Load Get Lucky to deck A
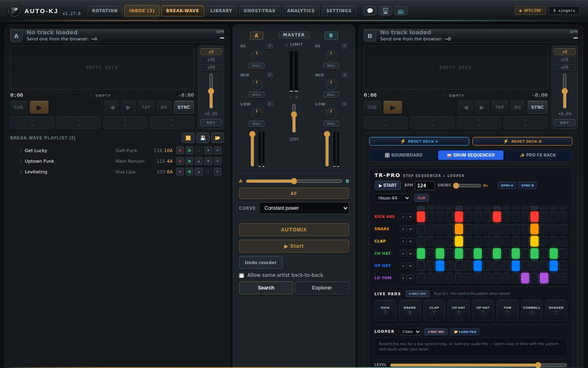This screenshot has width=588, height=368. 180,150
